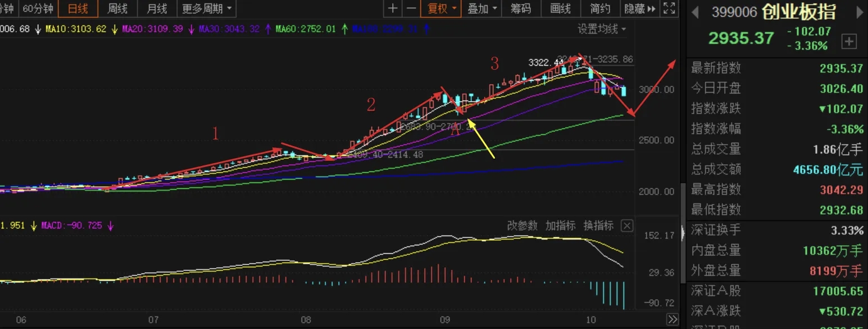Activate the 画线 drawing tools

[561, 8]
